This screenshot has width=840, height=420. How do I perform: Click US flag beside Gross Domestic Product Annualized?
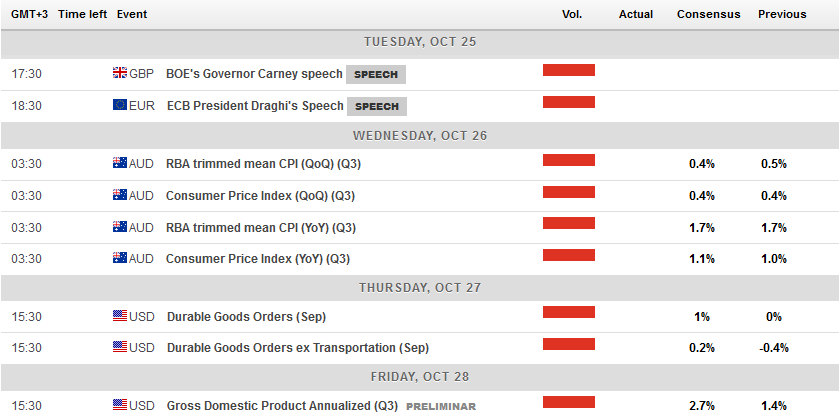pos(119,406)
